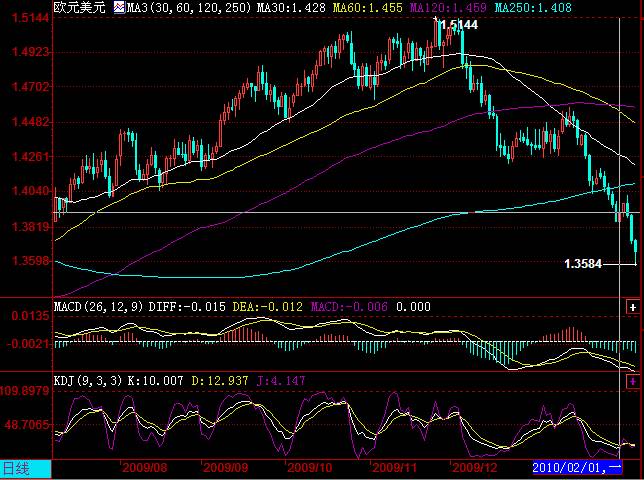Viewport: 644px width, 480px height.
Task: Click the 2009/08 date axis label
Action: click(x=145, y=468)
